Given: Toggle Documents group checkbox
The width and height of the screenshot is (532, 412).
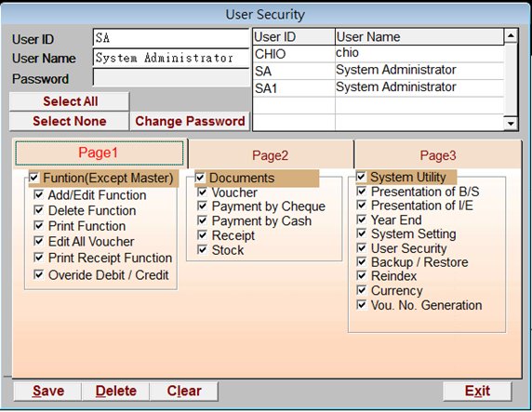Looking at the screenshot, I should tap(200, 178).
